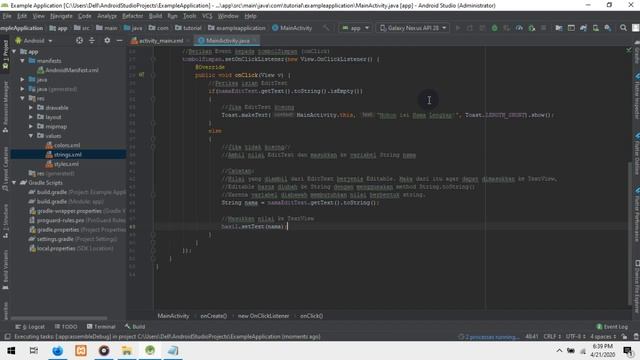Select strings.xml in project tree

pos(64,155)
